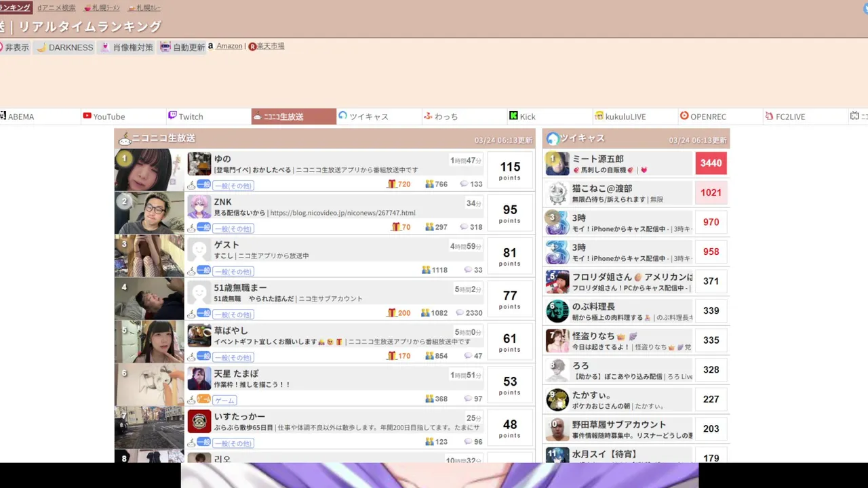The width and height of the screenshot is (868, 488).
Task: Open rank 2 ZNK stream thumbnail
Action: 149,213
